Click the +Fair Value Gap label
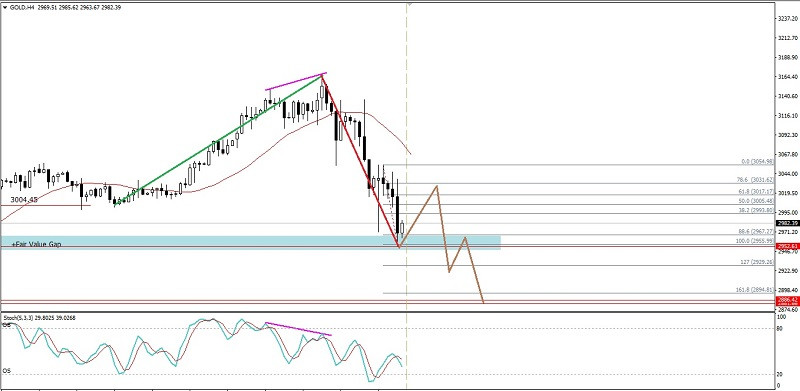 tap(36, 245)
